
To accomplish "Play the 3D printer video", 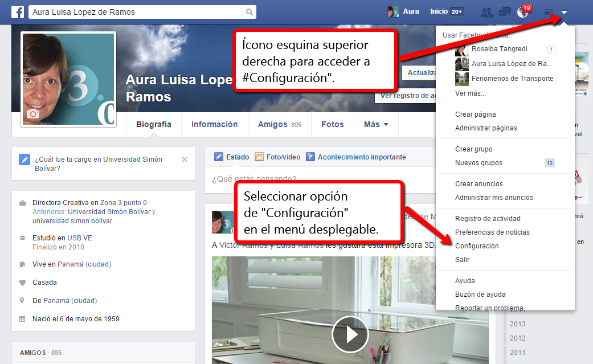I will (x=350, y=334).
